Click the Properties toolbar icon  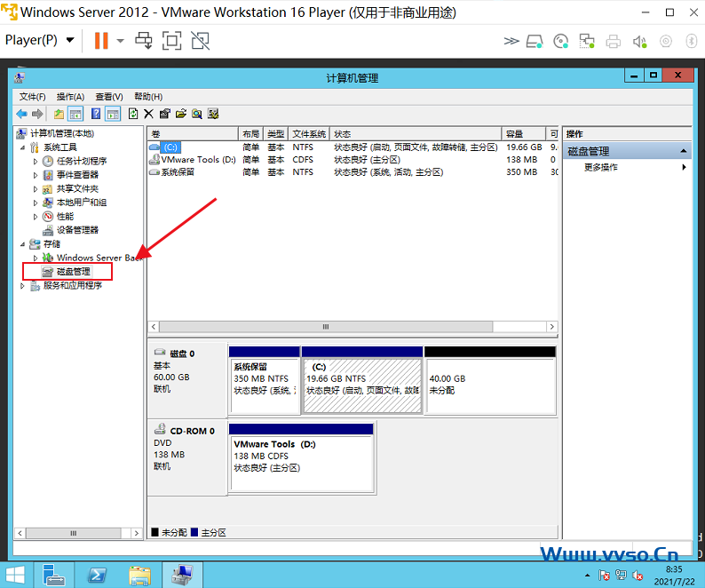165,114
